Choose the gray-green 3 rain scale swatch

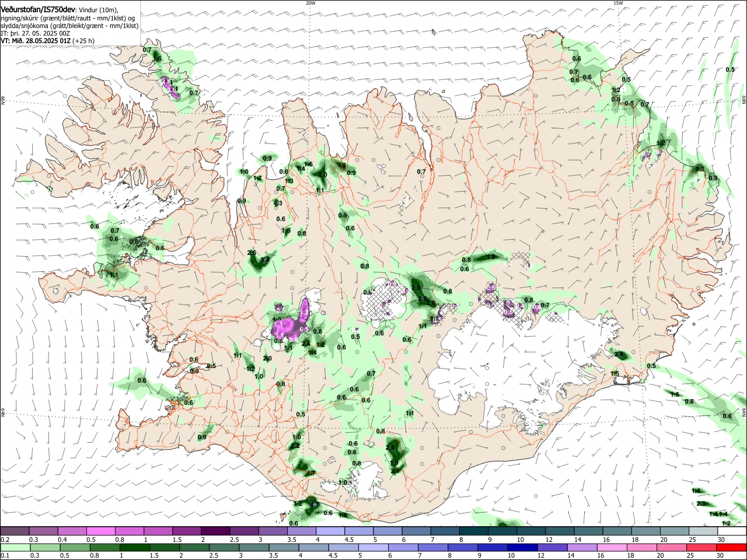(x=254, y=548)
